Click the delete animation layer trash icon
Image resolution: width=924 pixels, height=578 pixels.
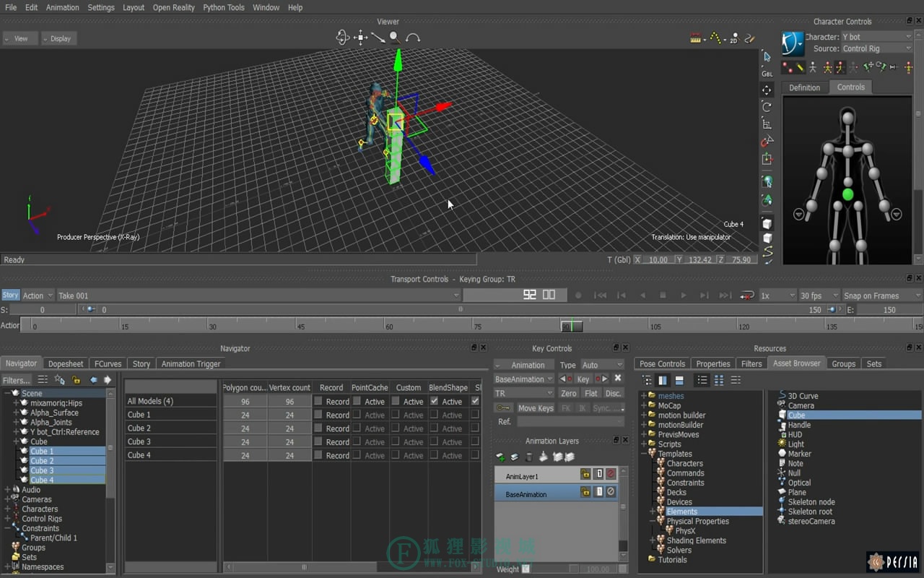528,457
